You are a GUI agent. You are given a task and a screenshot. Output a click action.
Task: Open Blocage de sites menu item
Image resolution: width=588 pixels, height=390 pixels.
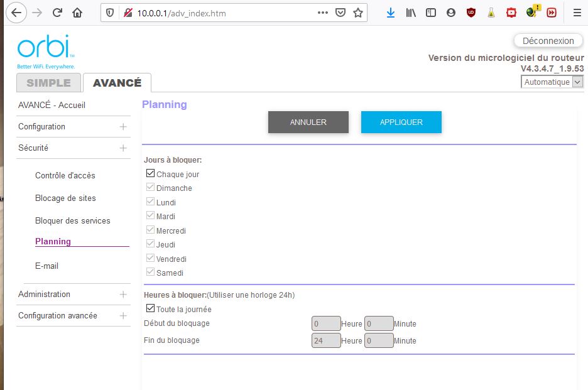[x=65, y=198]
